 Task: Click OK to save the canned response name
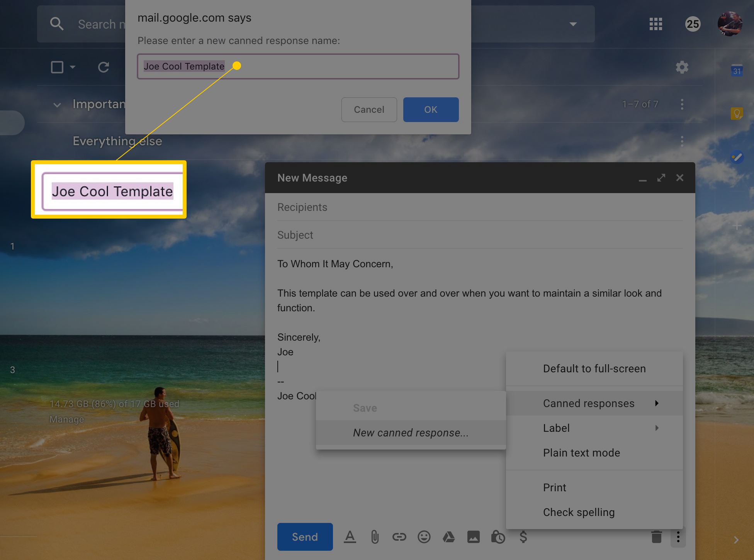[x=431, y=109]
